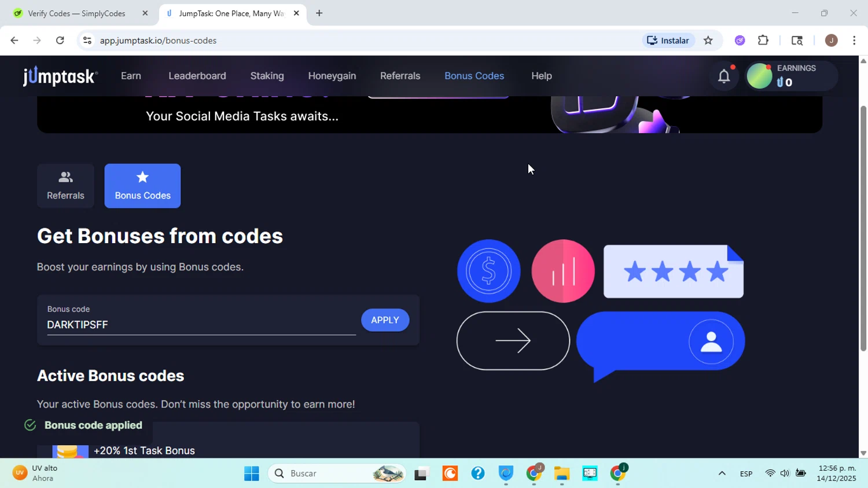Open the tab search side panel icon
Viewport: 868px width, 488px height.
[x=797, y=41]
